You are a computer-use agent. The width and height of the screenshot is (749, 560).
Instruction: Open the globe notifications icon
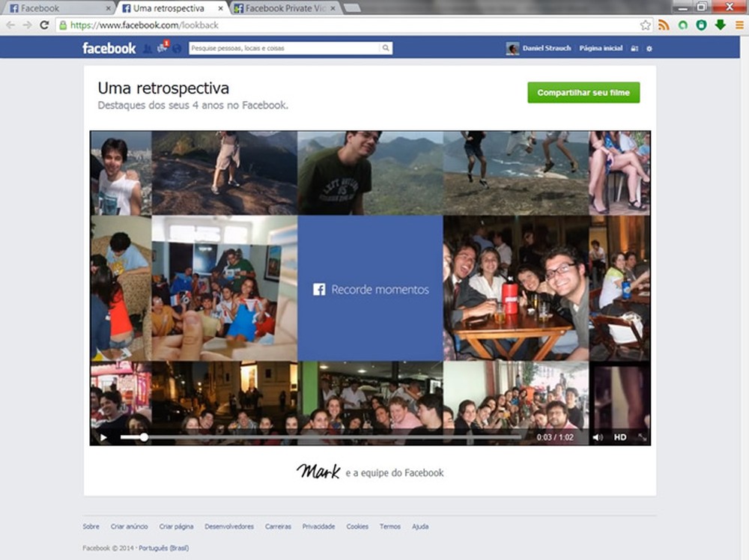tap(177, 48)
